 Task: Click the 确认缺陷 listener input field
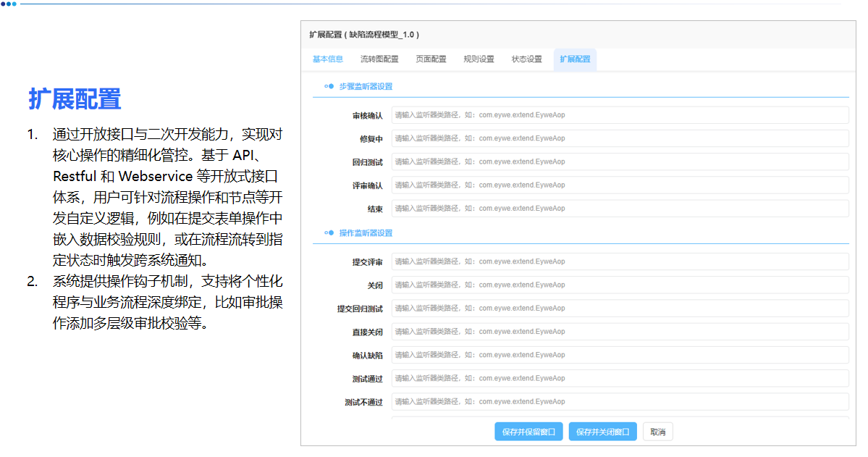pyautogui.click(x=620, y=354)
